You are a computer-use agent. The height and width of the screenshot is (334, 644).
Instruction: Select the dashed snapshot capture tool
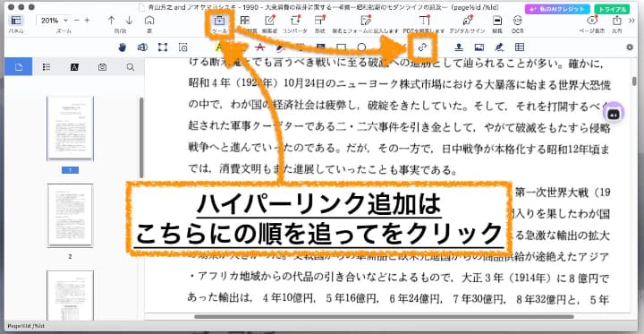183,47
